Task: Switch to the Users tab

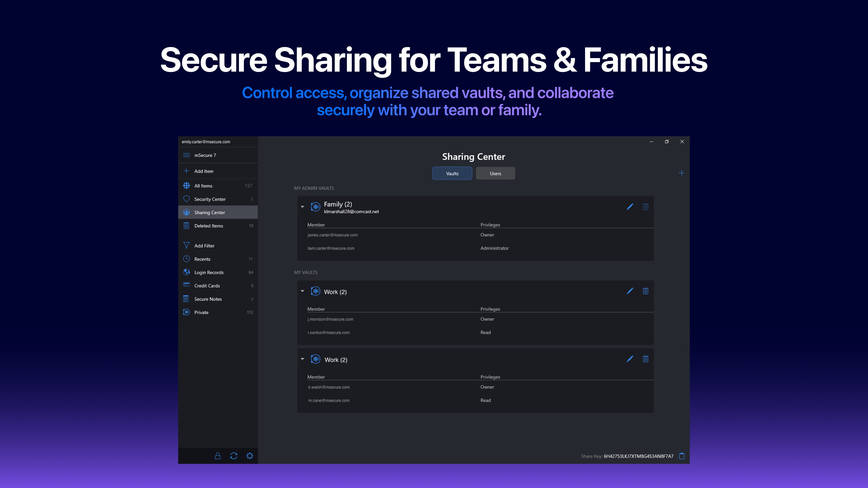Action: click(495, 174)
